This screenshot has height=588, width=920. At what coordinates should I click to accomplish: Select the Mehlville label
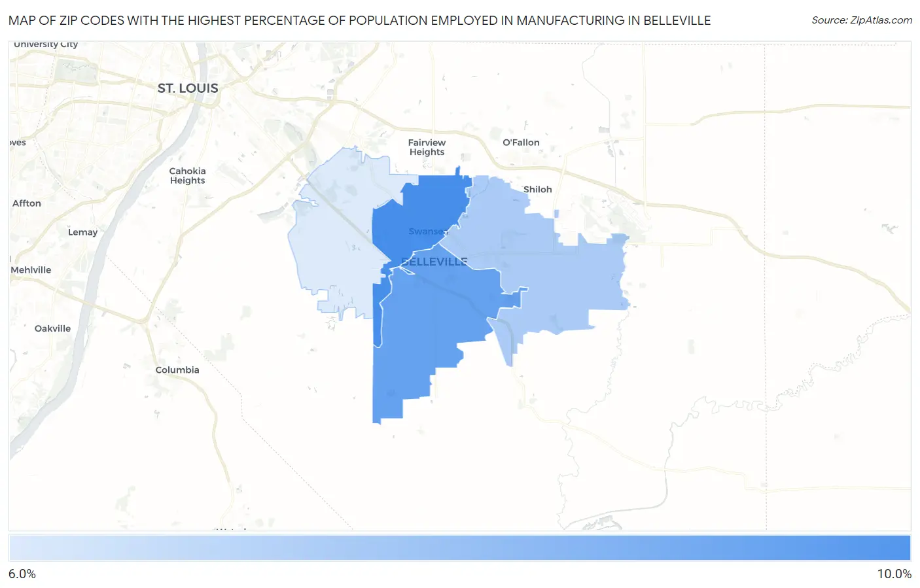click(x=31, y=270)
